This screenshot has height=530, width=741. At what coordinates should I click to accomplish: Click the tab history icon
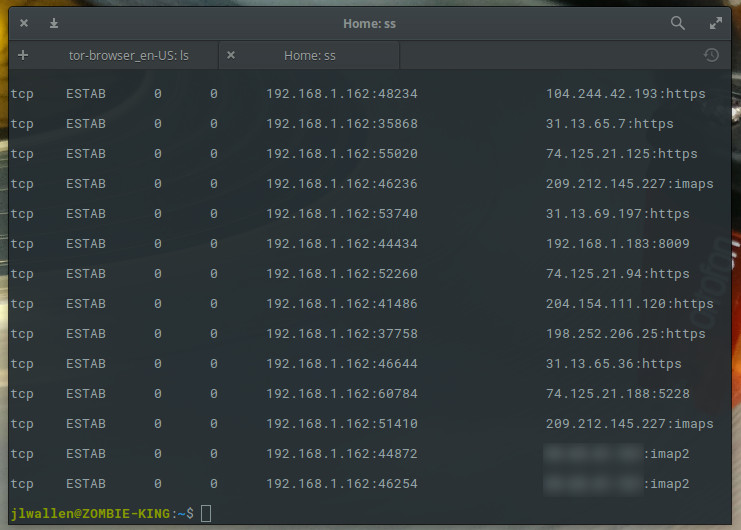[711, 56]
